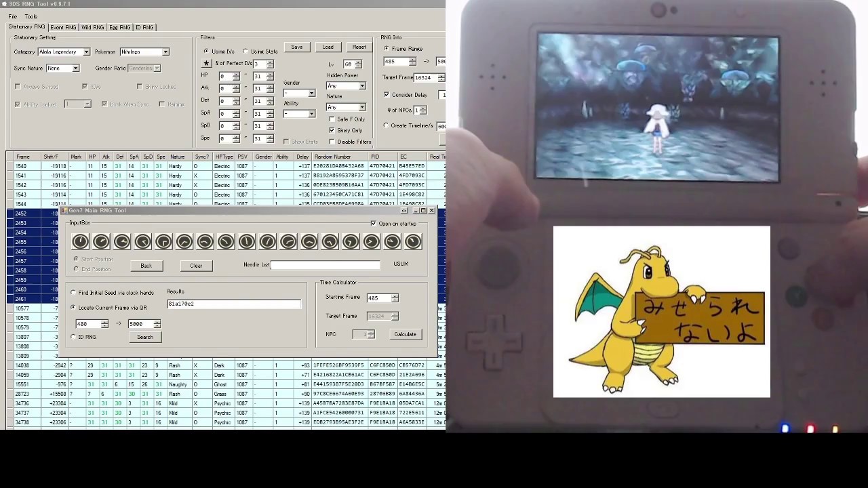Open the Tools menu

pyautogui.click(x=31, y=16)
